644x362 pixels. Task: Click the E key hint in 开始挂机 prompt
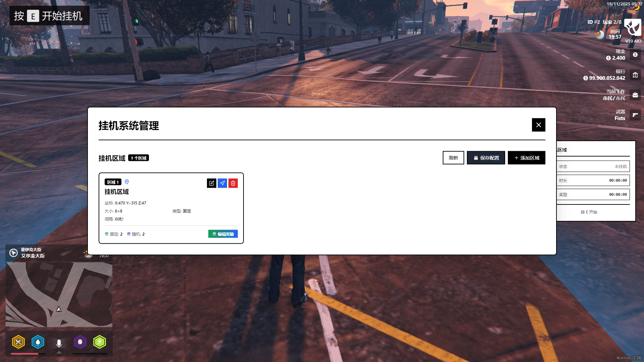click(33, 16)
